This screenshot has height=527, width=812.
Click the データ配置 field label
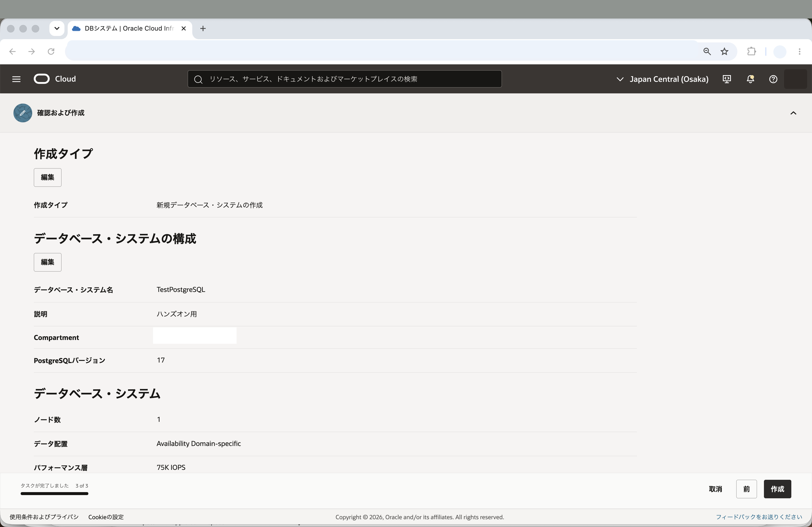tap(50, 444)
